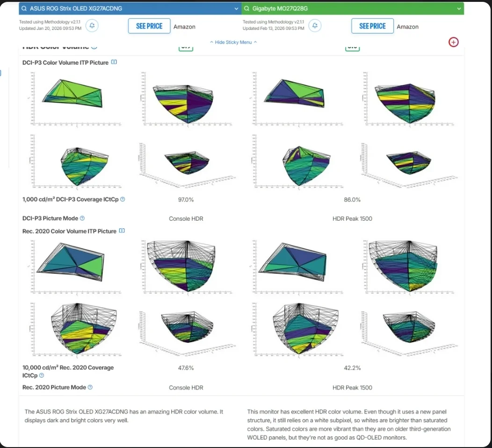Open ASUS DCI-P3 3D perspective plot with angled axes

click(x=187, y=166)
